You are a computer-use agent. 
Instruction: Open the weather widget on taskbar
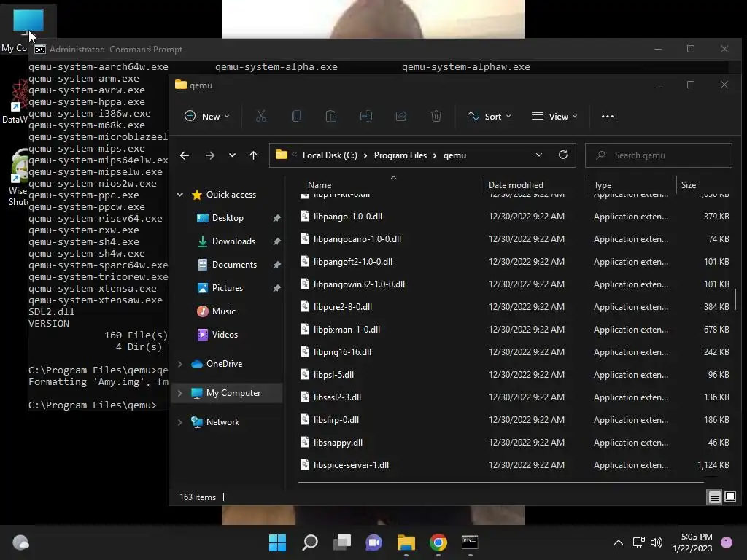coord(20,542)
